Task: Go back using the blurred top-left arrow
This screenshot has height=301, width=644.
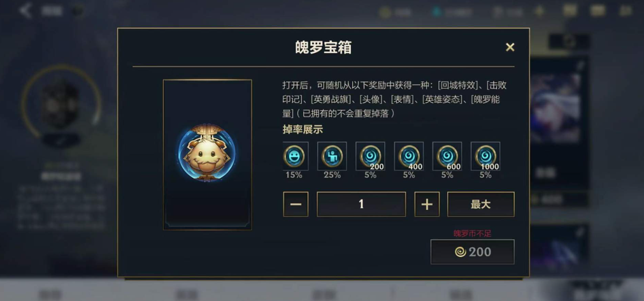Action: [x=25, y=11]
